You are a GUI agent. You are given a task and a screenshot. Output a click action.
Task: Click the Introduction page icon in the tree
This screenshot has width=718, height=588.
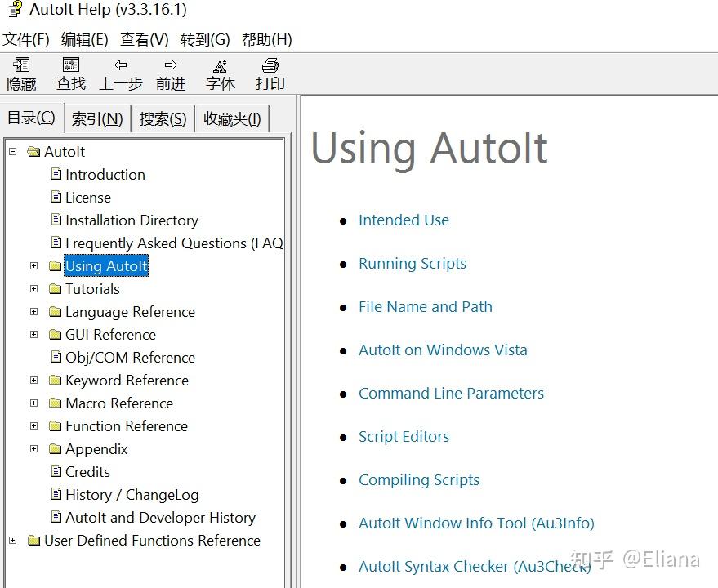pos(54,174)
